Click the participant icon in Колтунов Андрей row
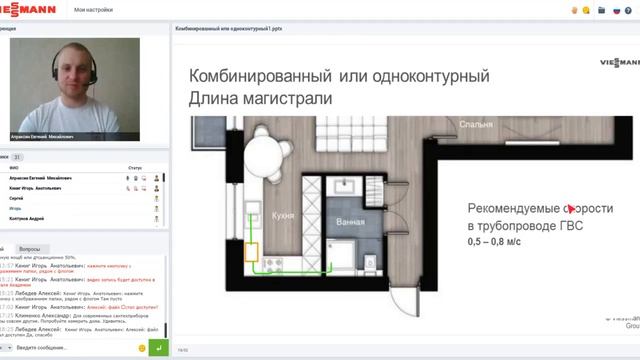Viewport: 640px width, 360px height. [x=156, y=219]
